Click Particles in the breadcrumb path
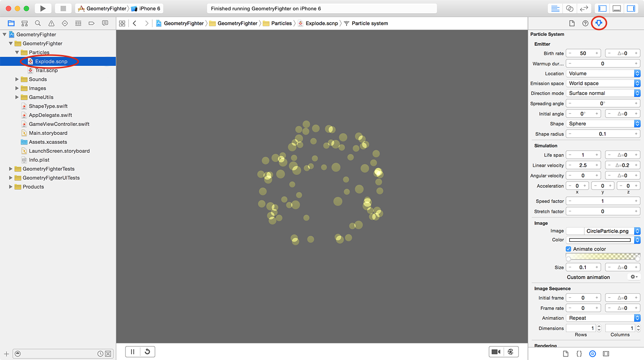The height and width of the screenshot is (360, 644). pyautogui.click(x=281, y=23)
